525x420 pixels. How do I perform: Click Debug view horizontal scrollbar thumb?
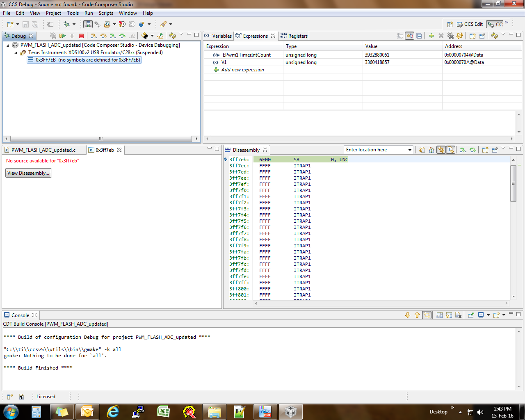coord(101,139)
